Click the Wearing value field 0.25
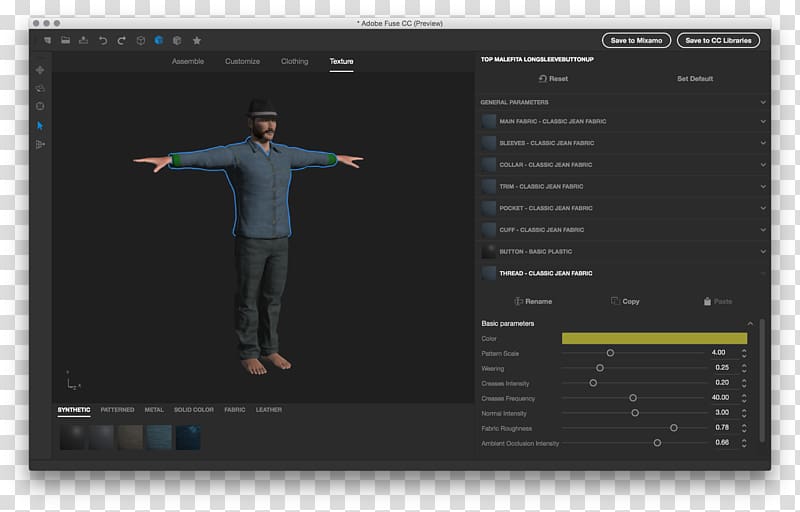This screenshot has height=512, width=800. (722, 367)
